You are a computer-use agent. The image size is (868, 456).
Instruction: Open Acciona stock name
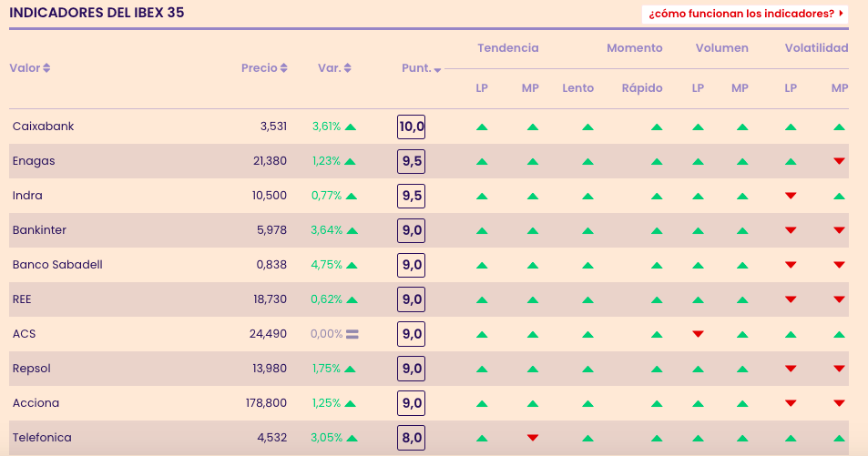click(x=36, y=403)
